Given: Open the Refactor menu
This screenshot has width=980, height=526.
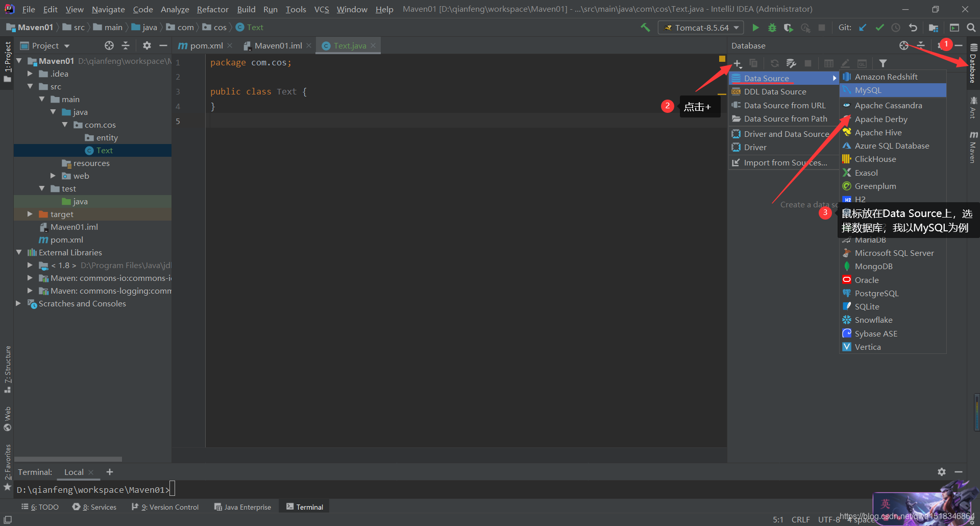Looking at the screenshot, I should (212, 9).
